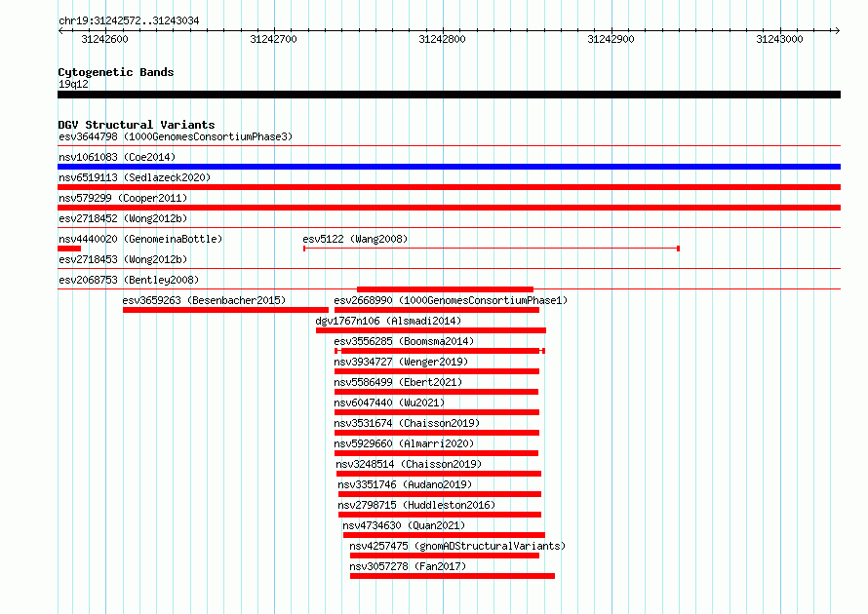The height and width of the screenshot is (614, 868).
Task: Open the nsv4257475 (gnomADStructuralVariants) label
Action: click(x=457, y=546)
